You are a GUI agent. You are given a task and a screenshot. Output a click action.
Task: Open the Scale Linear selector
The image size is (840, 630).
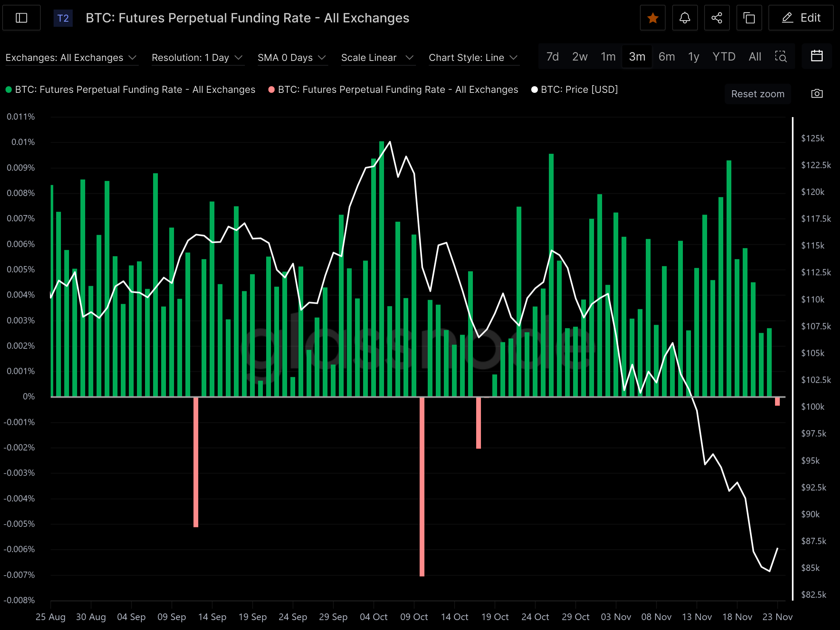[377, 58]
